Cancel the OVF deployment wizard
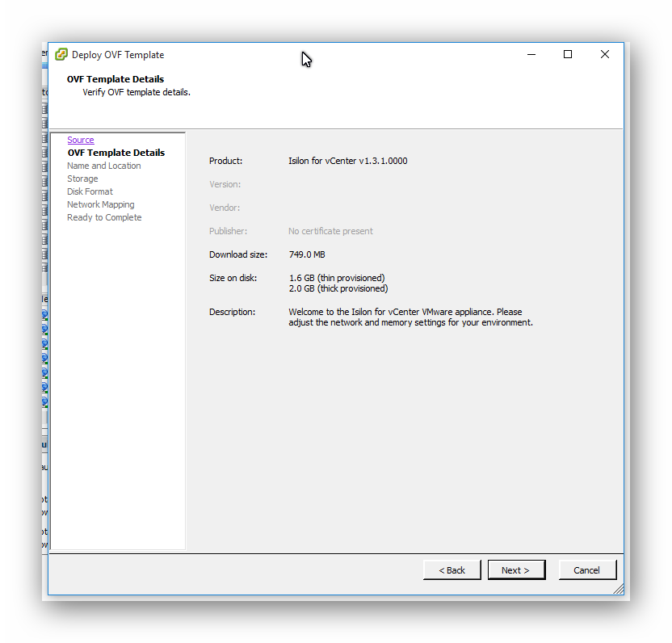This screenshot has height=643, width=672. tap(586, 570)
